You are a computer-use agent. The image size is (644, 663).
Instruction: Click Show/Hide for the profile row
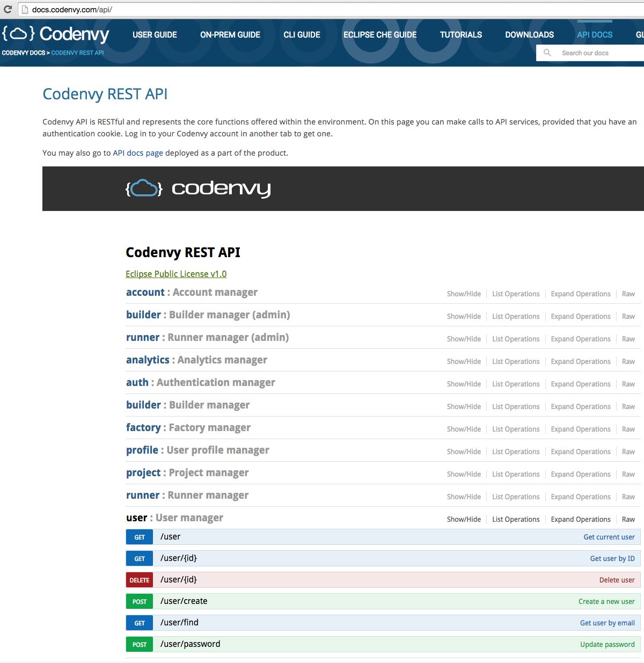[464, 451]
